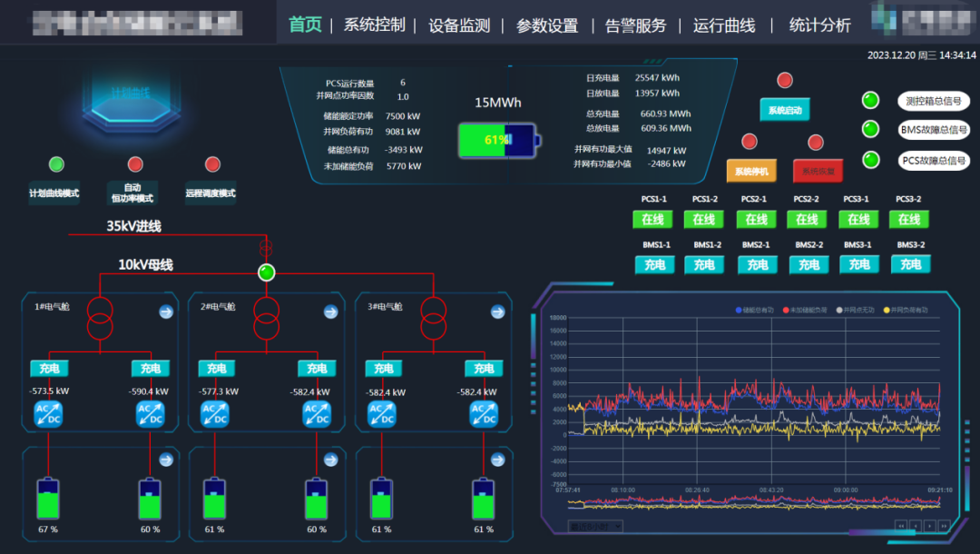Screen dimensions: 980x554
Task: Enable 计划曲线模式 via its green indicator
Action: (56, 164)
